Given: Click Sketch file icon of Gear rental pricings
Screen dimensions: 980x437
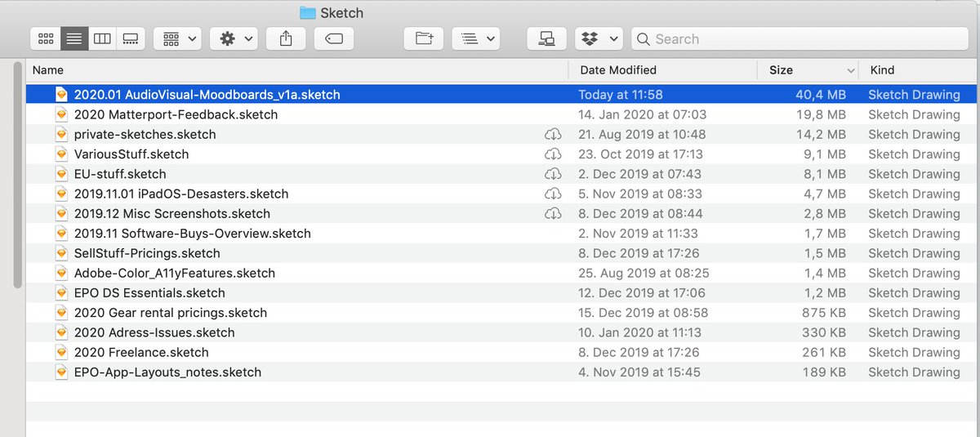Looking at the screenshot, I should 61,312.
